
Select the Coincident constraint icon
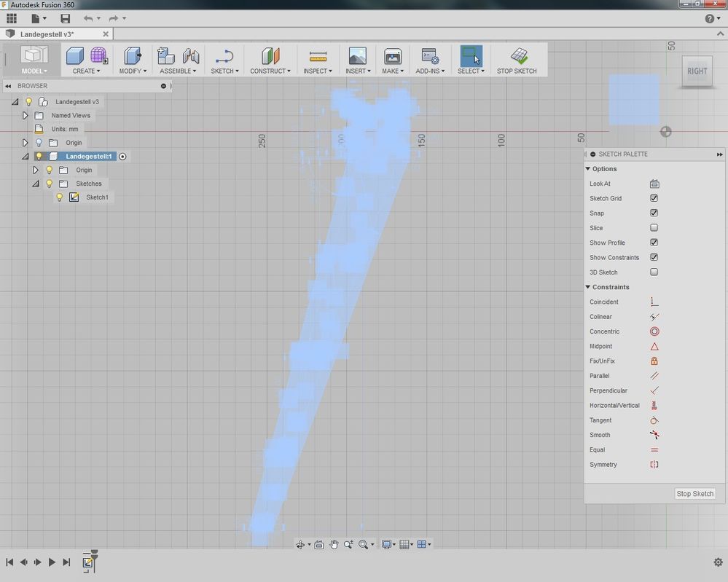point(654,302)
